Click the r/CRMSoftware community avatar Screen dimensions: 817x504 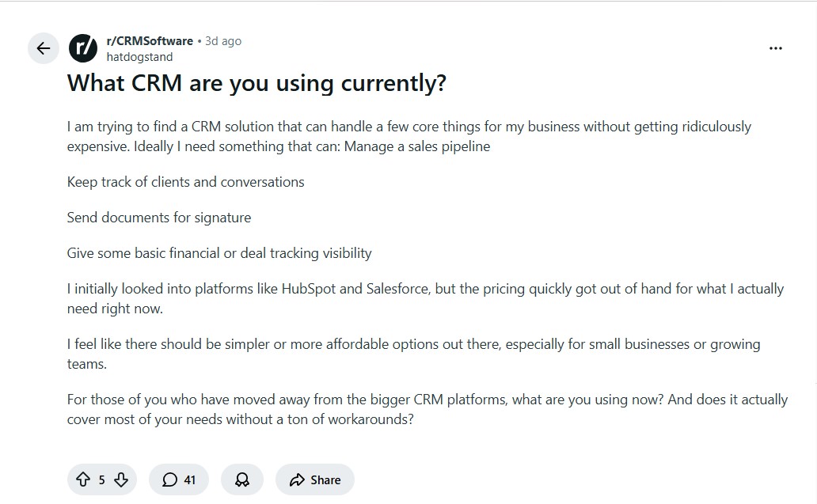83,48
